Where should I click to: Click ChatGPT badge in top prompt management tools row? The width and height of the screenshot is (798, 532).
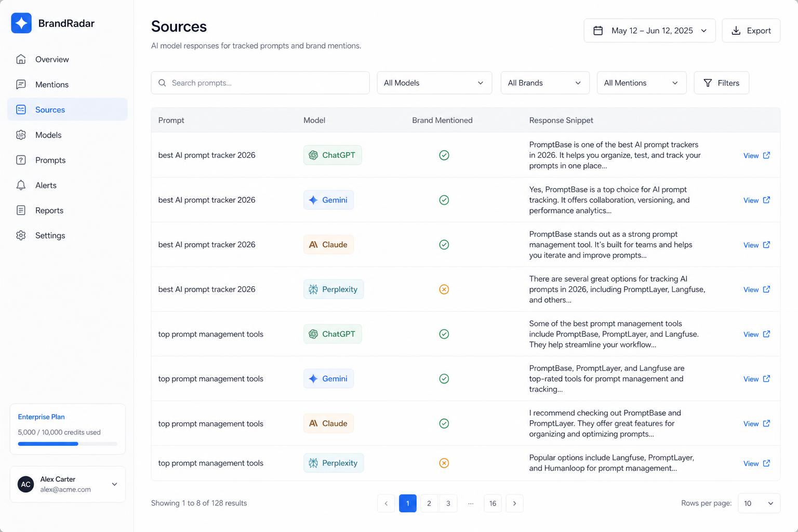point(332,334)
